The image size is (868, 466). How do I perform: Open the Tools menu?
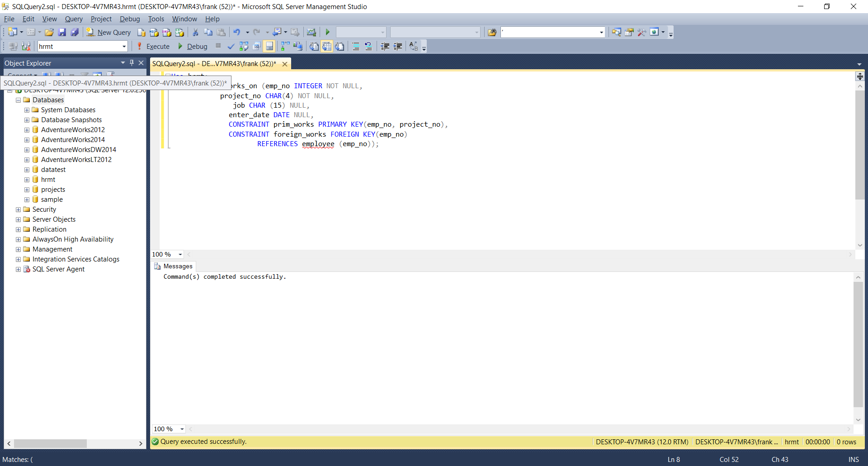click(x=156, y=19)
